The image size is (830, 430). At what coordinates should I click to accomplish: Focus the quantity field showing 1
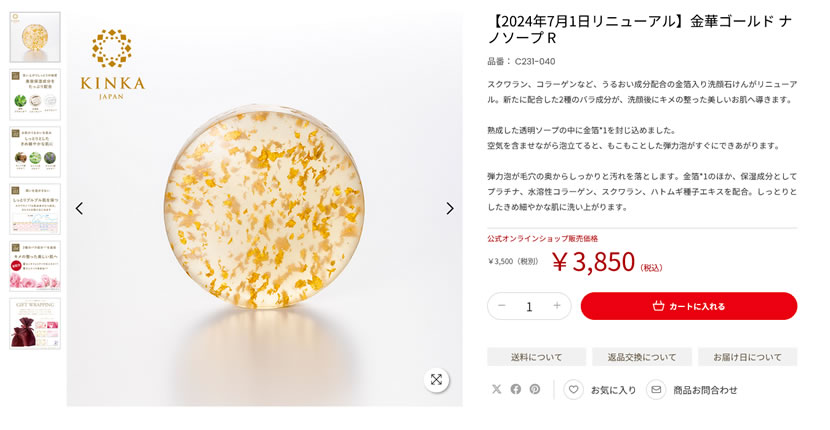coord(529,306)
